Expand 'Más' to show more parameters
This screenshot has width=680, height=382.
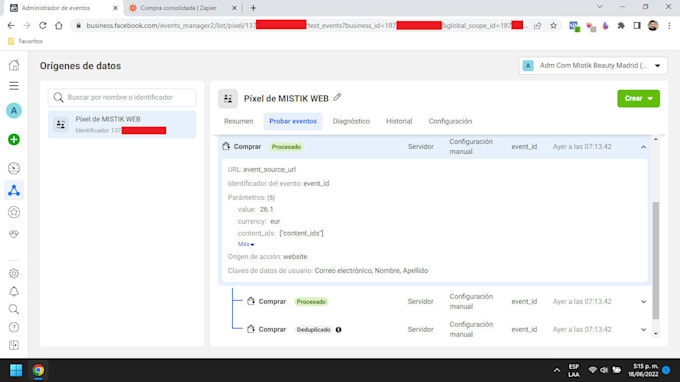[246, 244]
